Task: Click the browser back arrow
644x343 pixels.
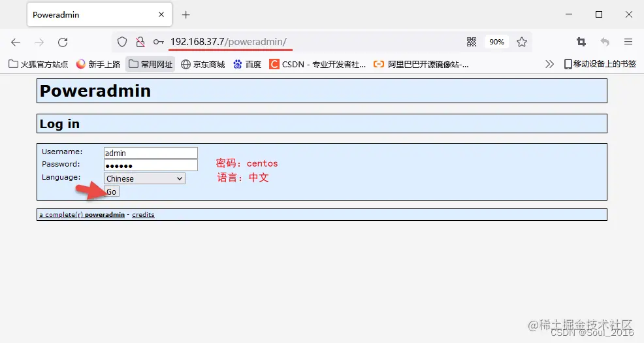Action: pyautogui.click(x=16, y=42)
